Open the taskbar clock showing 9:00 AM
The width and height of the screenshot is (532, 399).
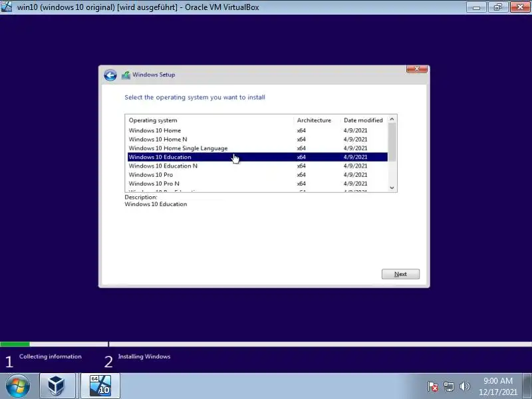(x=497, y=386)
